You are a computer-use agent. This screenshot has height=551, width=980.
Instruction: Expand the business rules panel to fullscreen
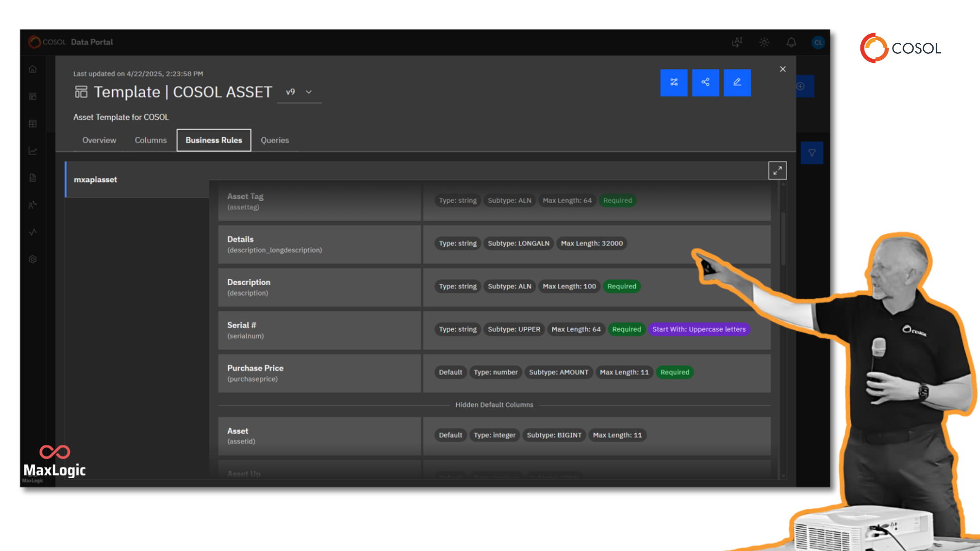point(777,171)
